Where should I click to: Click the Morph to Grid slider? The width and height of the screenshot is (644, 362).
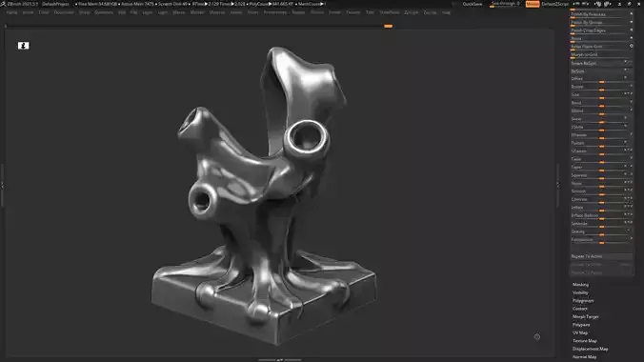(601, 54)
